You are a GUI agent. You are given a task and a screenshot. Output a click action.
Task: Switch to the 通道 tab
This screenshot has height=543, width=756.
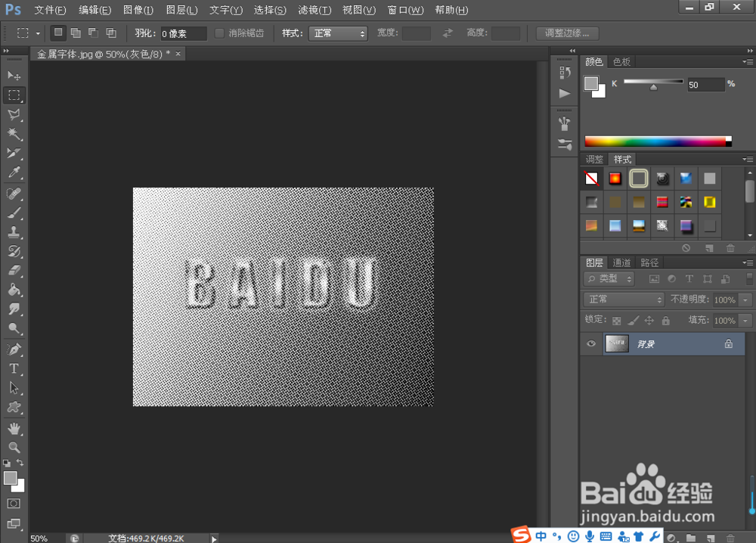[x=621, y=263]
